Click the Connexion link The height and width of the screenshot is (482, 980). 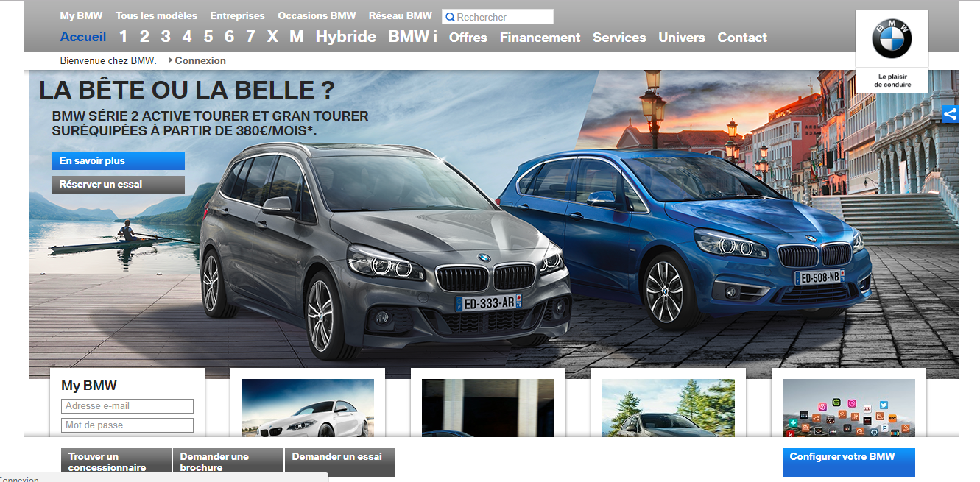(200, 60)
